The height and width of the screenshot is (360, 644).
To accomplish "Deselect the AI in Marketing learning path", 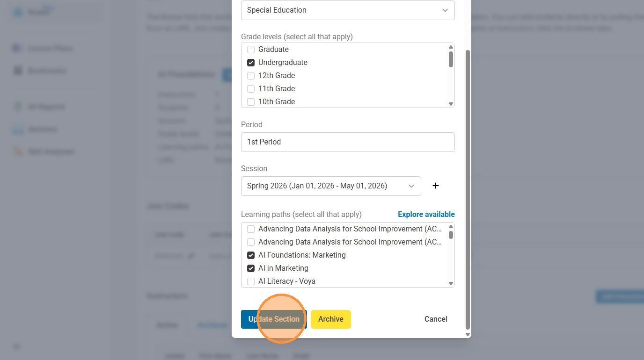I will tap(251, 268).
